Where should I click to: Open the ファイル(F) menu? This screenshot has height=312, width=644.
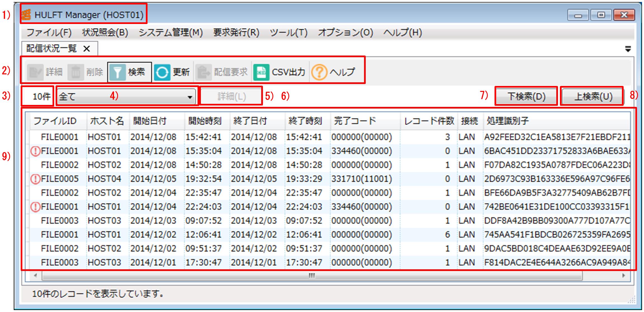pyautogui.click(x=49, y=33)
